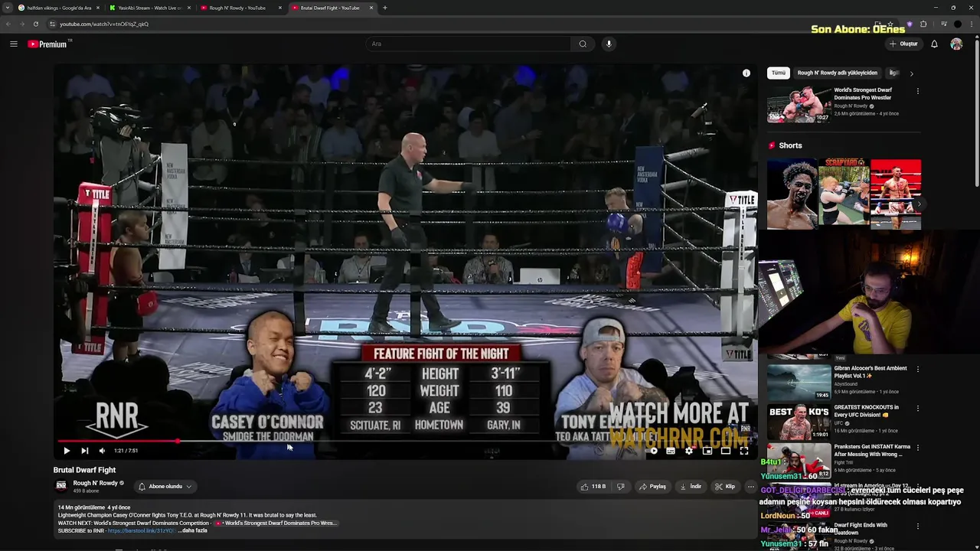Open options for Gibran Alcocer playlist video
Image resolution: width=980 pixels, height=551 pixels.
pos(918,369)
